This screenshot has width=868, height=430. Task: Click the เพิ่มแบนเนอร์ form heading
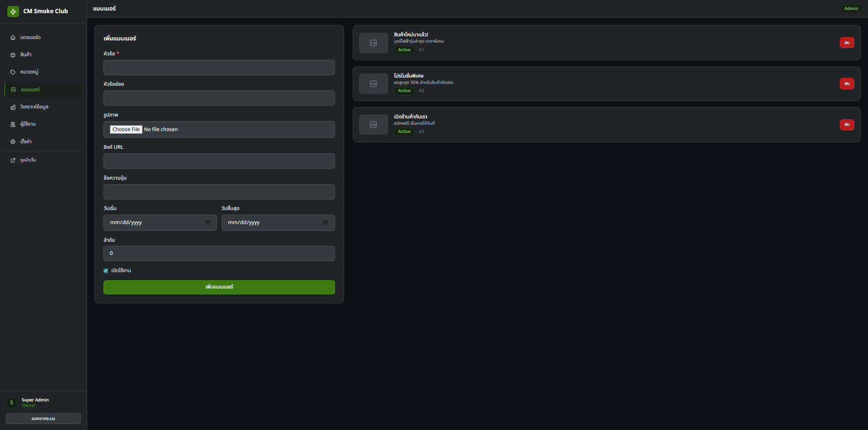[x=120, y=39]
